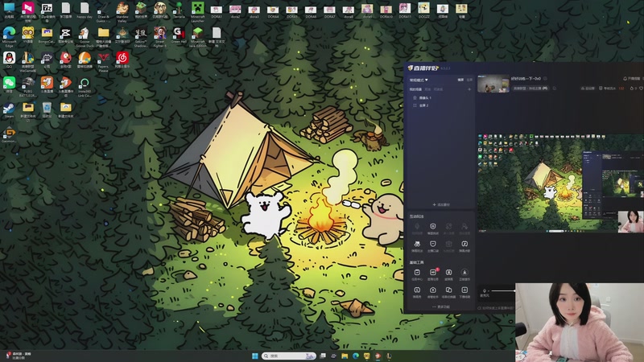The image size is (644, 362).
Task: Open the task center icon in the basic tools
Action: click(417, 273)
